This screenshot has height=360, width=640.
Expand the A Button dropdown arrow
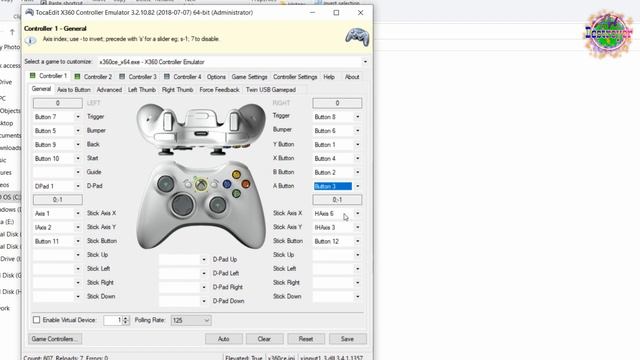pyautogui.click(x=357, y=187)
